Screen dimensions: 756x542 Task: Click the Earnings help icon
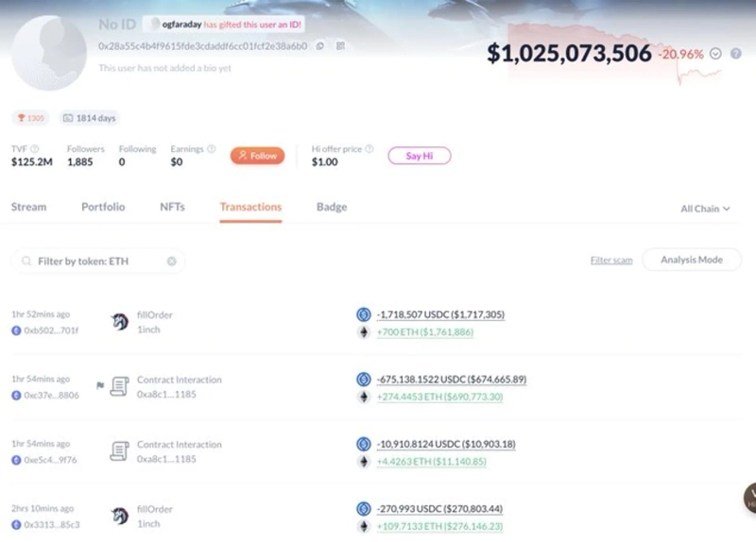211,149
